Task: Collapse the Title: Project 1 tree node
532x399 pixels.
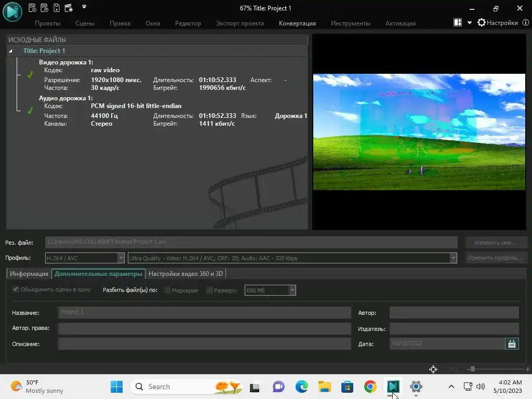Action: click(x=10, y=51)
